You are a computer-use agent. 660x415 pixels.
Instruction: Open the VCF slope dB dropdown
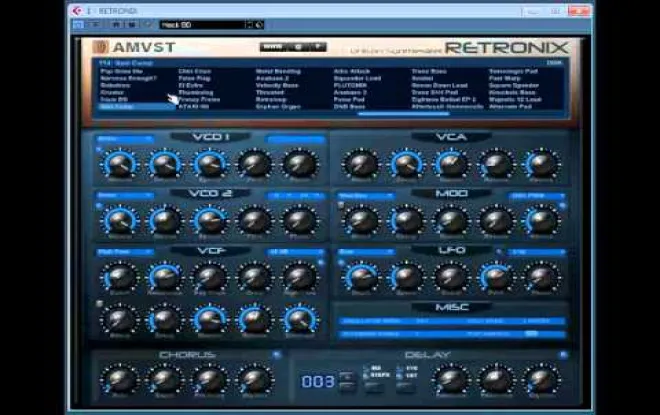click(296, 252)
